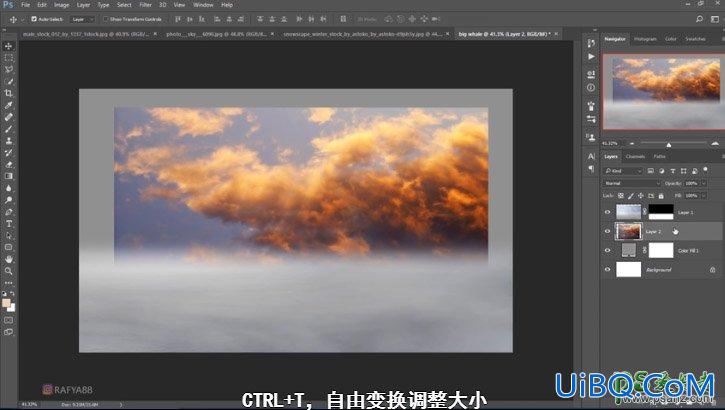Switch to the Channels tab

tap(635, 156)
